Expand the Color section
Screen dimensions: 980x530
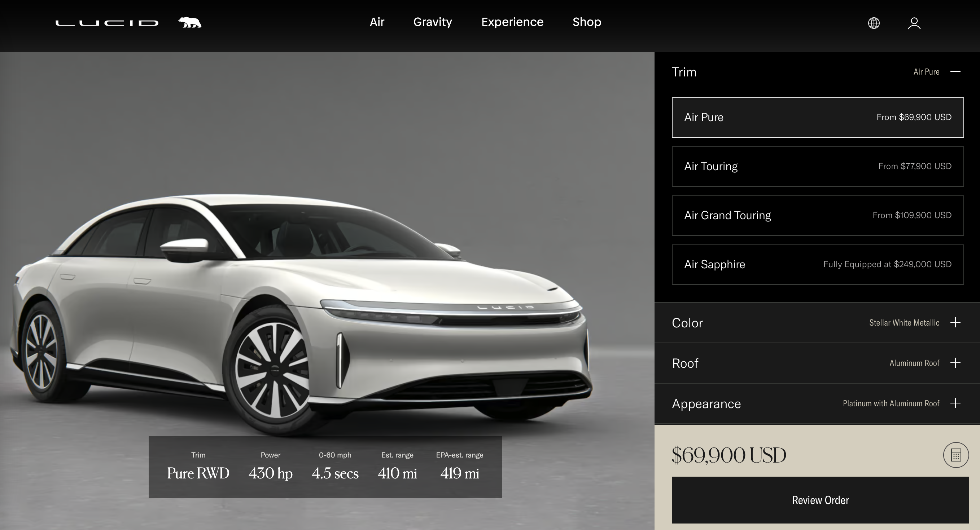pyautogui.click(x=687, y=323)
